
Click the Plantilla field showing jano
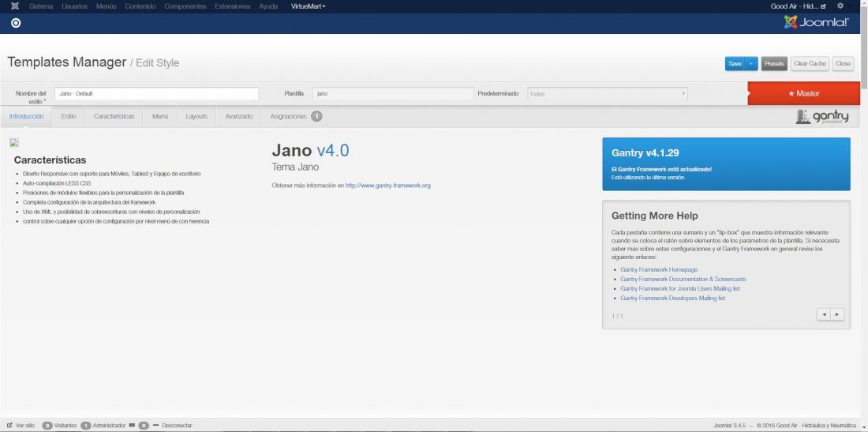click(393, 94)
